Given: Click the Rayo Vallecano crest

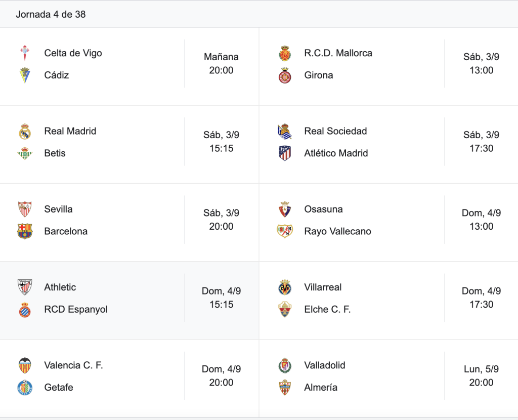Looking at the screenshot, I should (285, 231).
